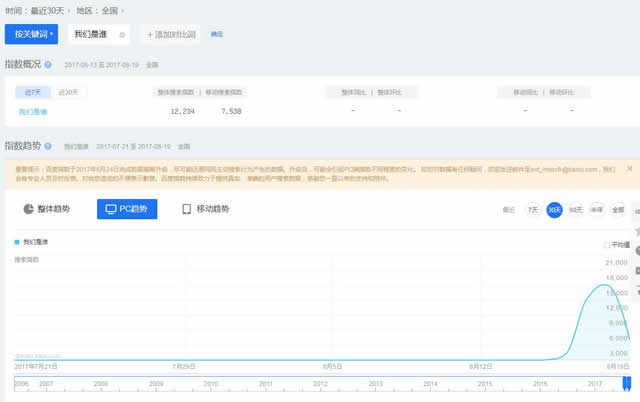Open the help icon beside 指数趋势
Image resolution: width=640 pixels, height=402 pixels.
(48, 146)
